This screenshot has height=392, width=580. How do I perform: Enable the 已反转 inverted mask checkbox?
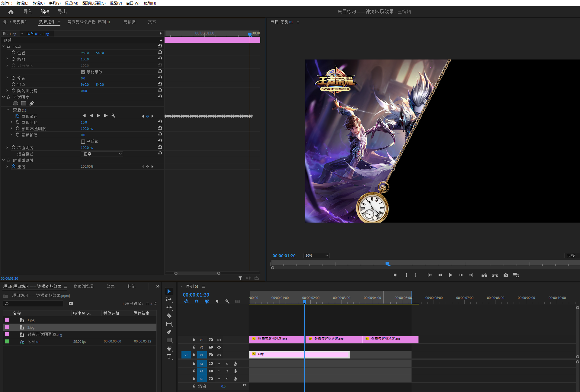click(83, 142)
